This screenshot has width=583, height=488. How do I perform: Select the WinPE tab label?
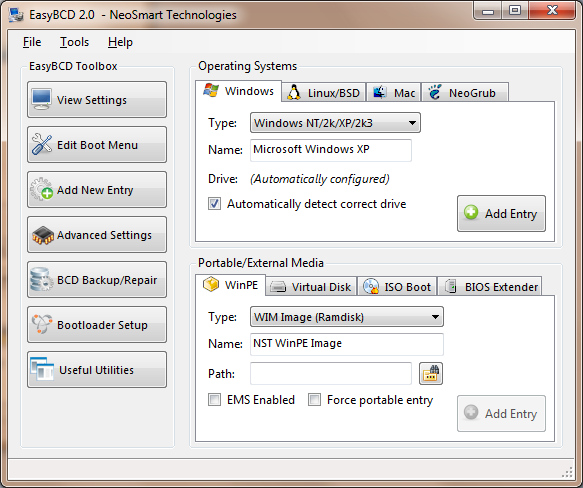[x=241, y=285]
